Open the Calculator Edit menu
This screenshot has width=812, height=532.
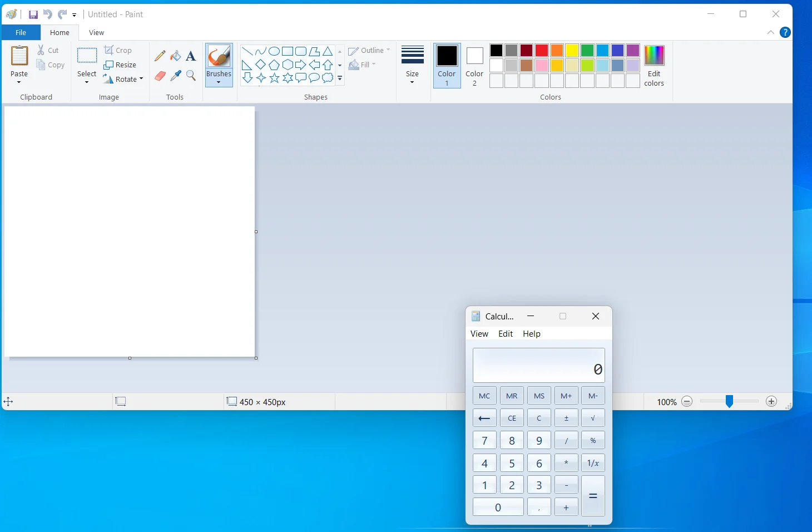click(x=506, y=333)
